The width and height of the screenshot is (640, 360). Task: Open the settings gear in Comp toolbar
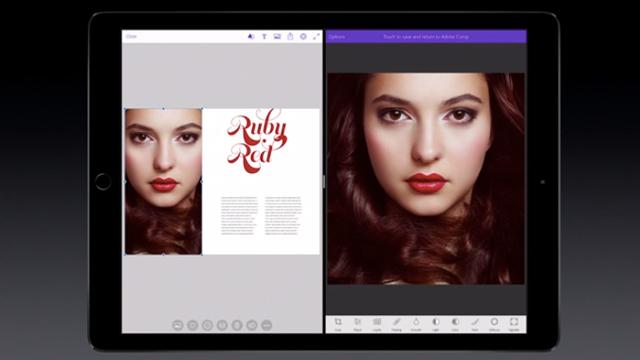(x=303, y=36)
